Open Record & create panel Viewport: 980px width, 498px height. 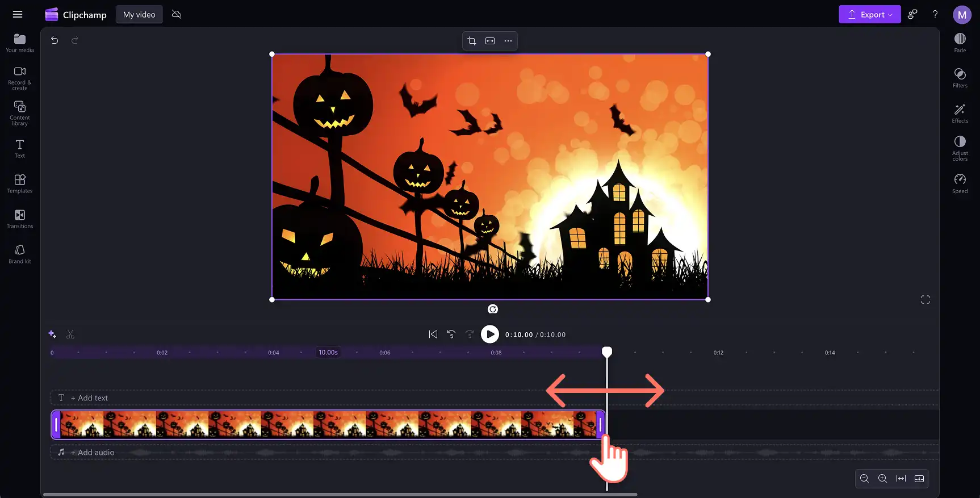(20, 78)
